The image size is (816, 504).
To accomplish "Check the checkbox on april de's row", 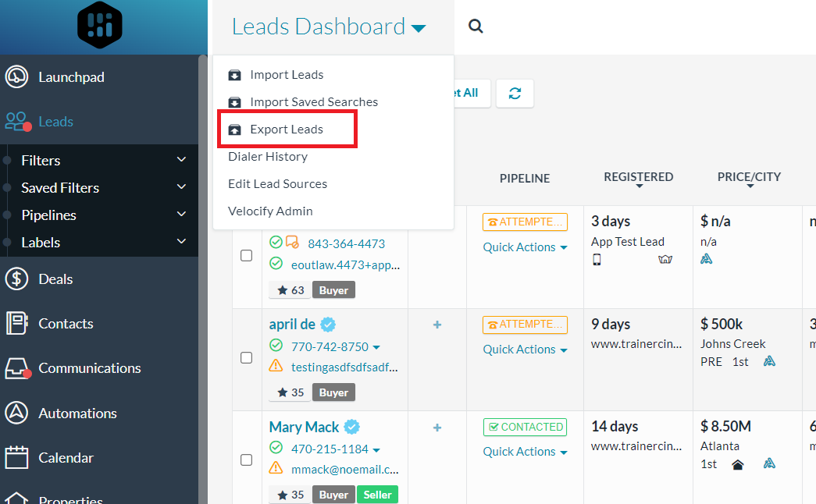I will point(247,357).
